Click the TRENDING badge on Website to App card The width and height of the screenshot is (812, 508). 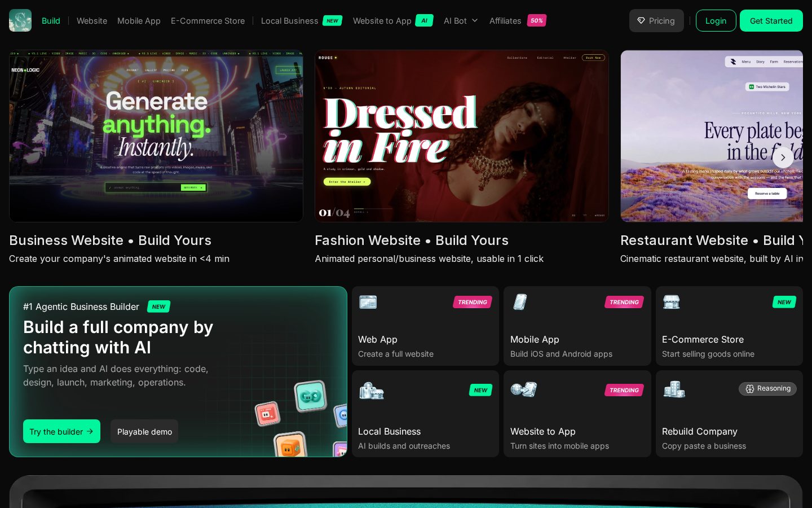pos(624,390)
